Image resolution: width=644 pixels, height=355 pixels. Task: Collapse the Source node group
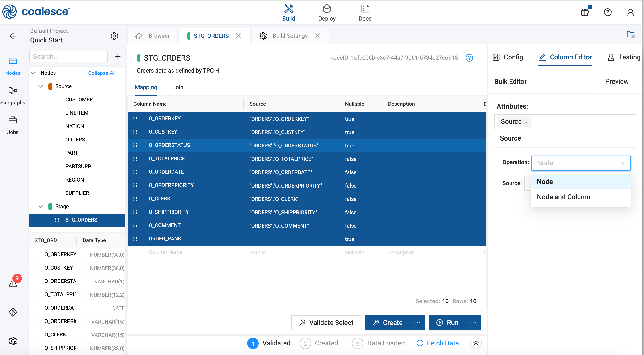tap(41, 86)
